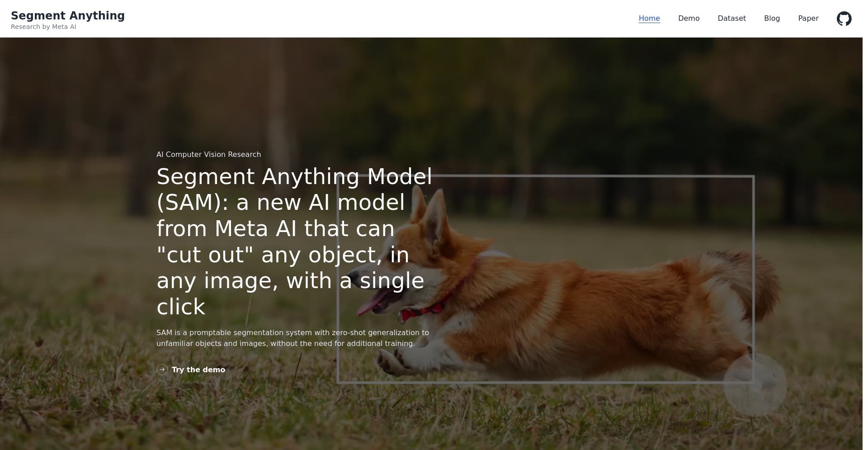Open the GitHub repository icon
This screenshot has height=450, width=868.
pyautogui.click(x=844, y=19)
